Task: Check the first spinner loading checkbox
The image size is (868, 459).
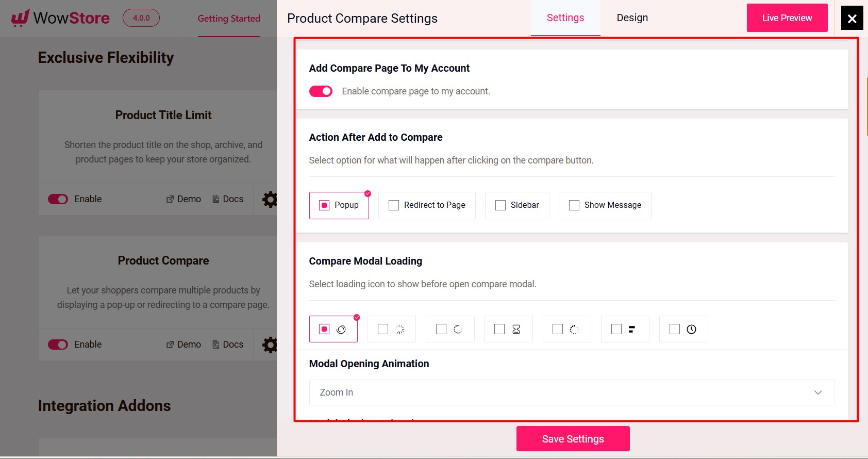Action: click(324, 329)
